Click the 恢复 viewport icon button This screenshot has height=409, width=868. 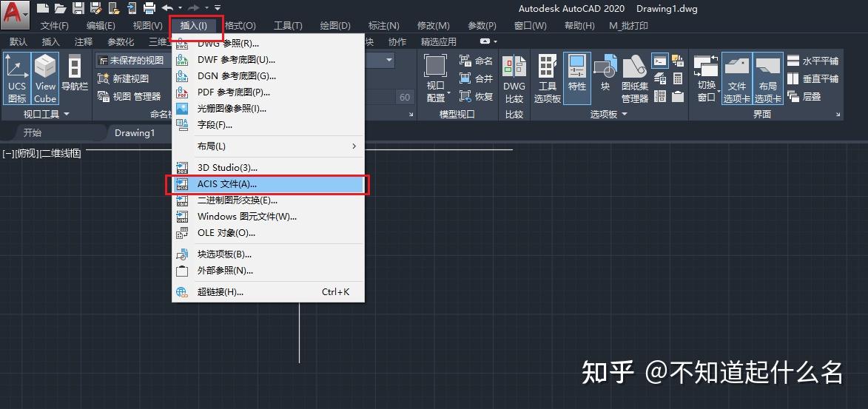[476, 96]
